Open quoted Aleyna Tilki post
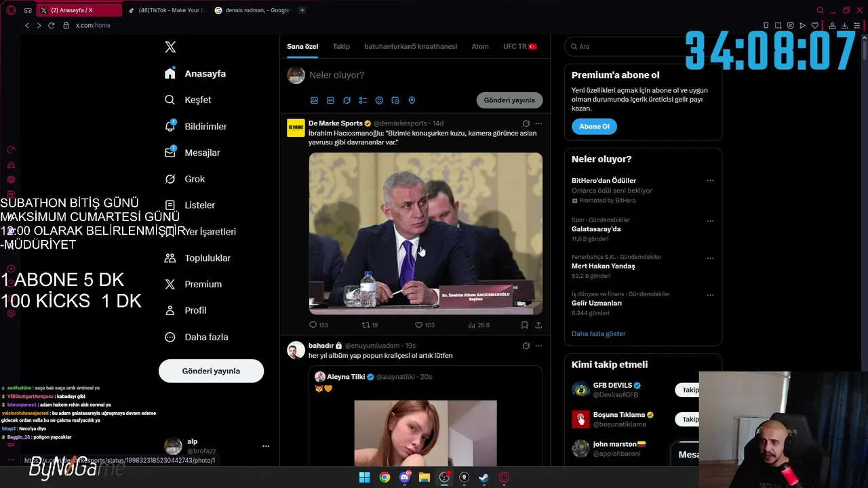868x488 pixels. coord(426,416)
